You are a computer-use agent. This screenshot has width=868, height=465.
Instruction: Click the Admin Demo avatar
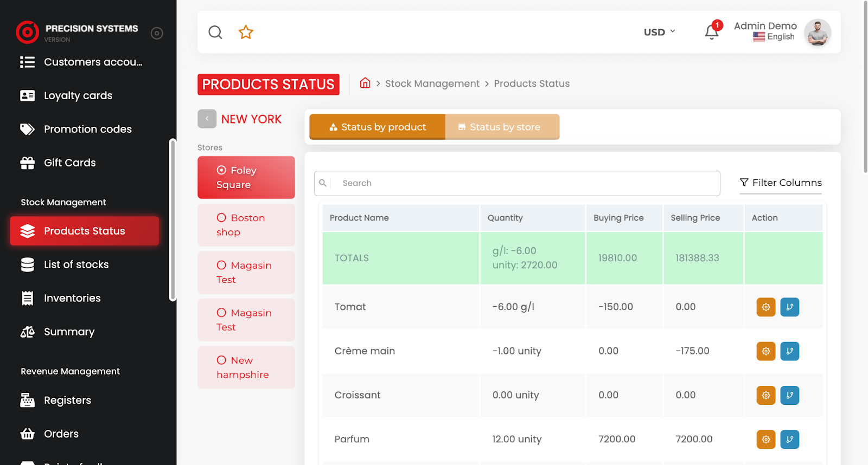point(818,33)
